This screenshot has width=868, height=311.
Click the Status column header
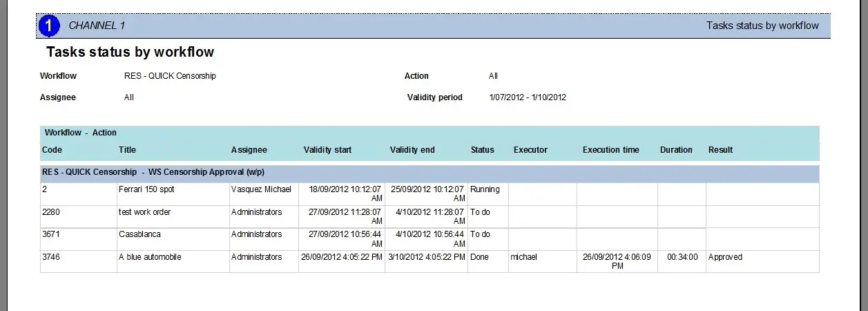[x=482, y=149]
